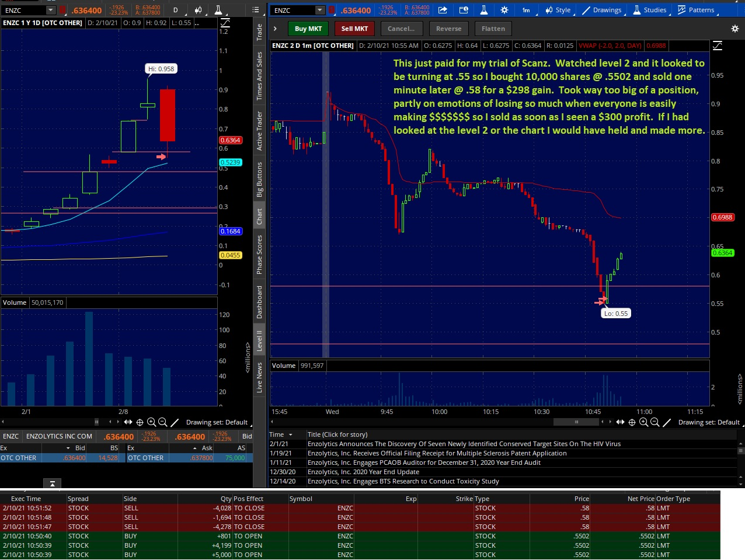This screenshot has height=560, width=745.
Task: Click the Flatten button
Action: click(x=493, y=29)
